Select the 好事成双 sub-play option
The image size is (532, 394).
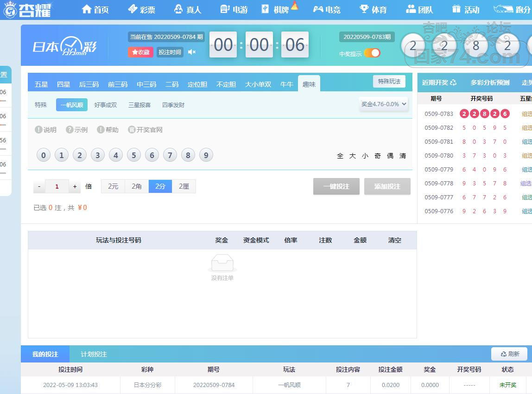(x=106, y=105)
